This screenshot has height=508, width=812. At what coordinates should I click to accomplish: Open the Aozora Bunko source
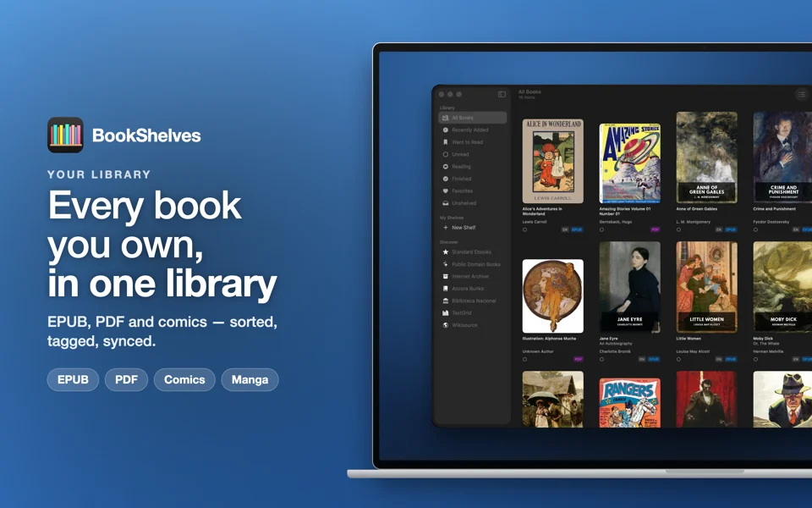(472, 289)
